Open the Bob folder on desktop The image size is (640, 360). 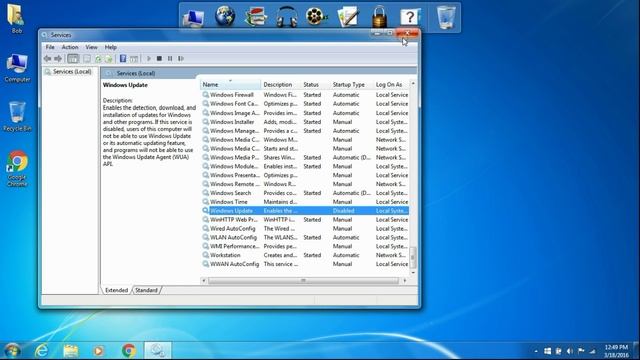click(16, 18)
